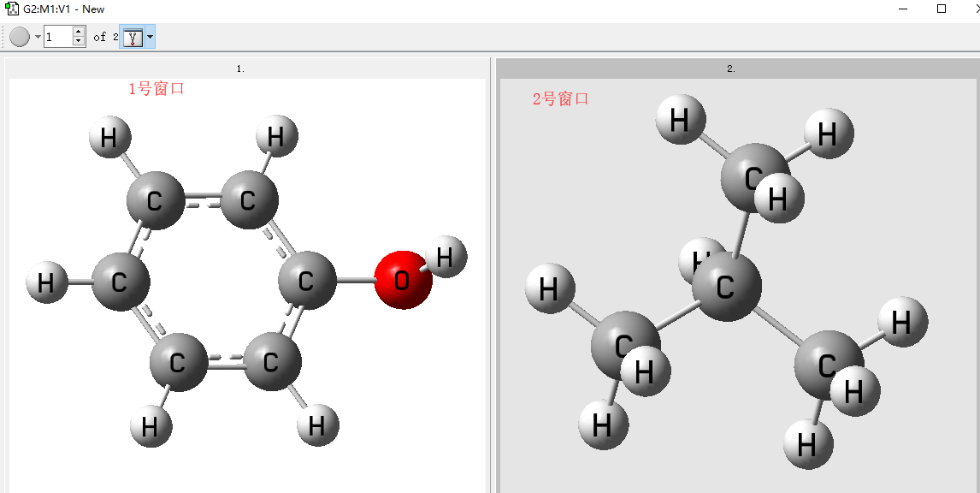The height and width of the screenshot is (493, 980).
Task: Click the central carbon in pane 2
Action: (727, 286)
